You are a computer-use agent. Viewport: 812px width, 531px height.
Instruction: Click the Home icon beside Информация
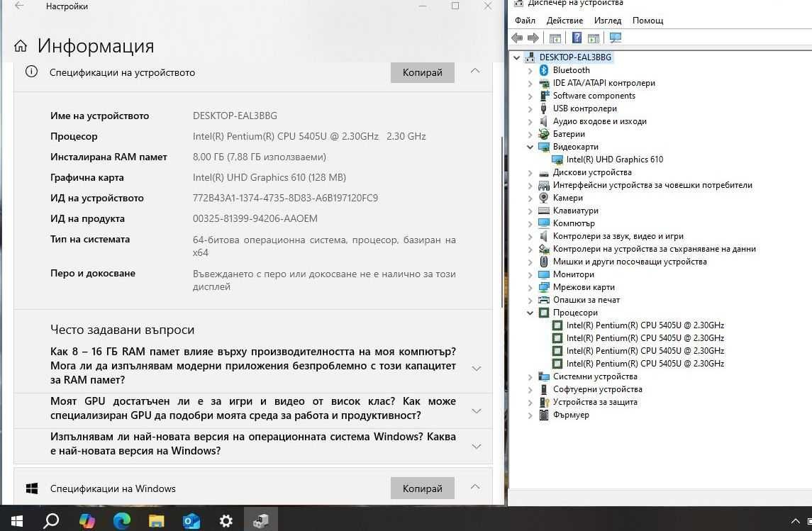20,46
